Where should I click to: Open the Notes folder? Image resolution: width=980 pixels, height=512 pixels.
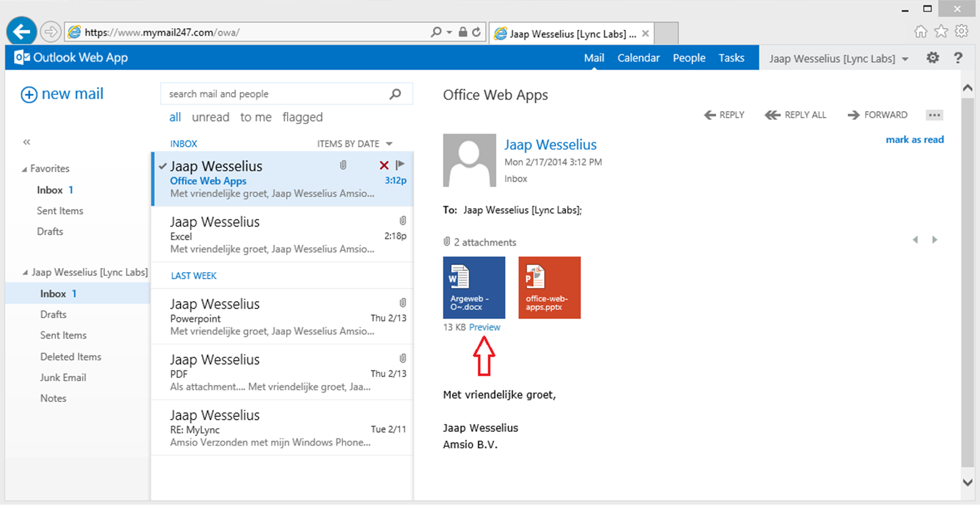click(x=53, y=398)
